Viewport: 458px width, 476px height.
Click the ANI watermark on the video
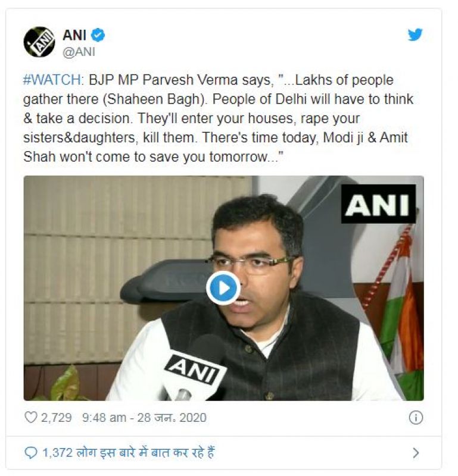click(x=378, y=203)
